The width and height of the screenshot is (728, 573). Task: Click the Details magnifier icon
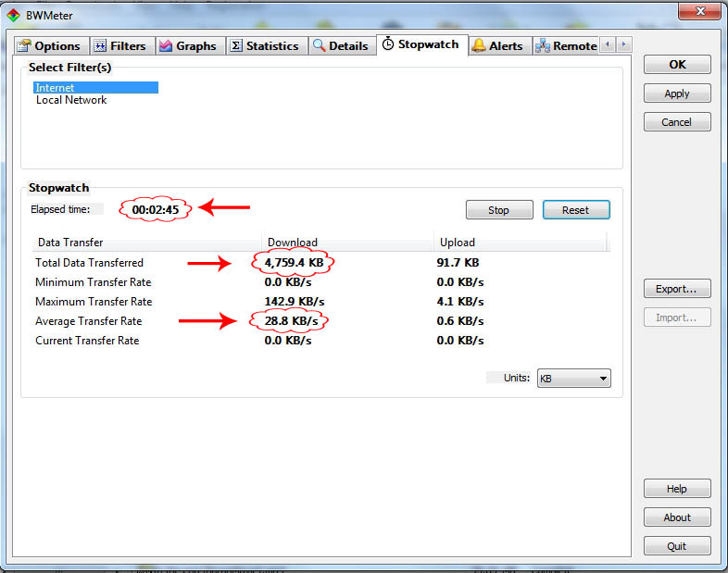(x=319, y=45)
